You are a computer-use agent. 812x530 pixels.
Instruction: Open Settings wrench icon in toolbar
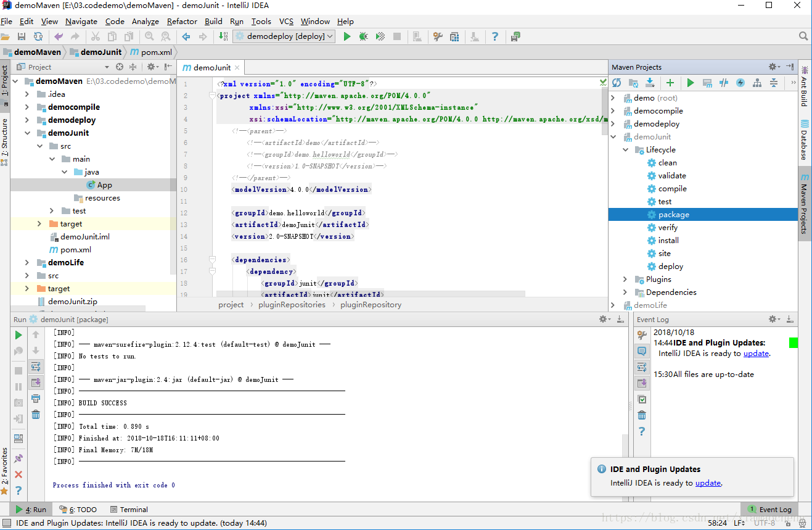(438, 37)
